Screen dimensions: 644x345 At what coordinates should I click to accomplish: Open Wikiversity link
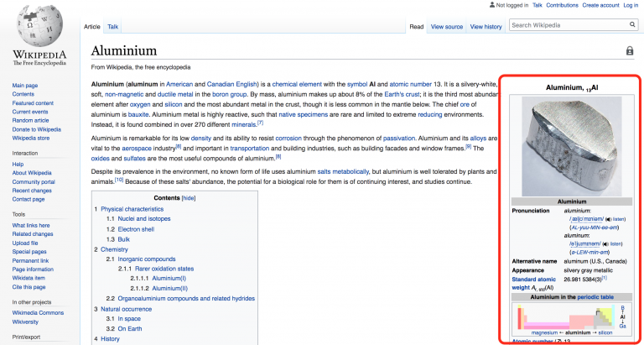pyautogui.click(x=25, y=322)
